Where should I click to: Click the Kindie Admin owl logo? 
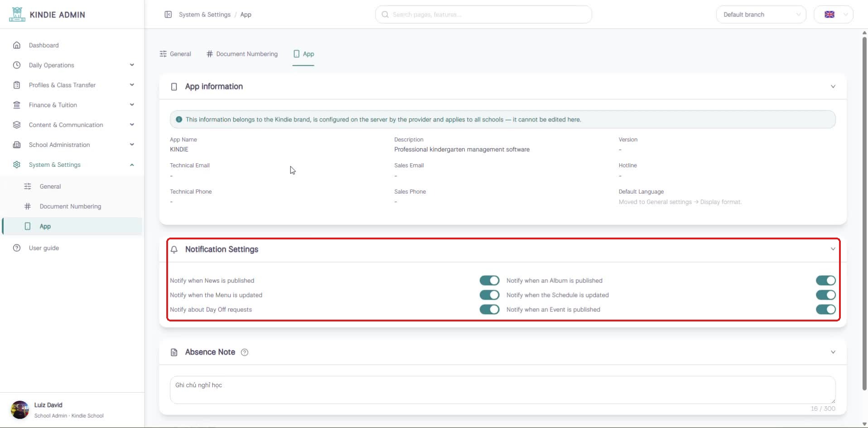tap(17, 15)
